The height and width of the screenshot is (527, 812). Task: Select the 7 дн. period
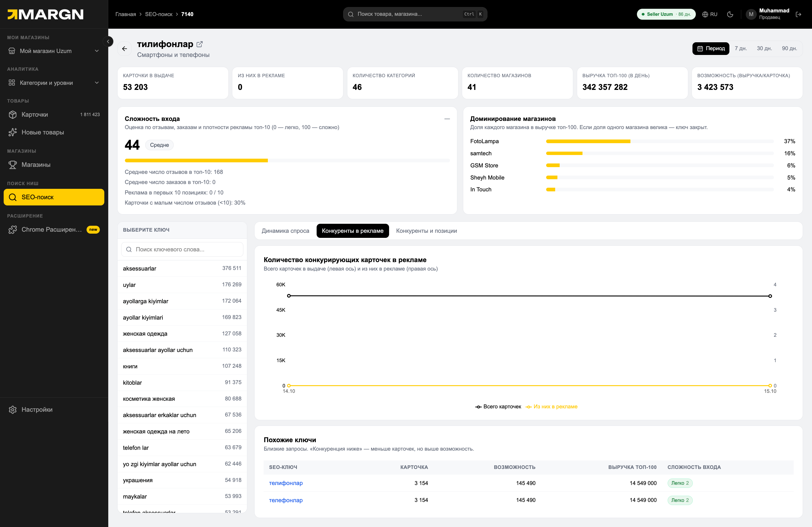[x=741, y=48]
